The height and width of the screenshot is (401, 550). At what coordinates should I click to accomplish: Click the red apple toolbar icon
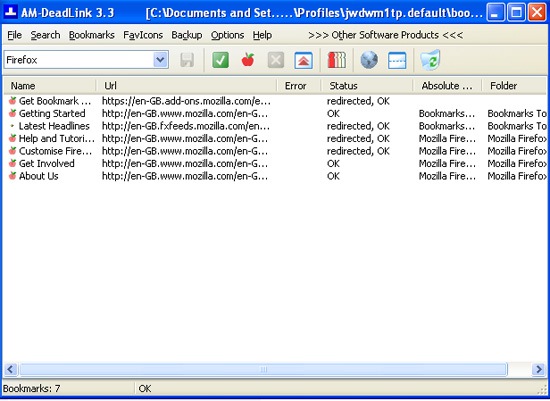248,60
